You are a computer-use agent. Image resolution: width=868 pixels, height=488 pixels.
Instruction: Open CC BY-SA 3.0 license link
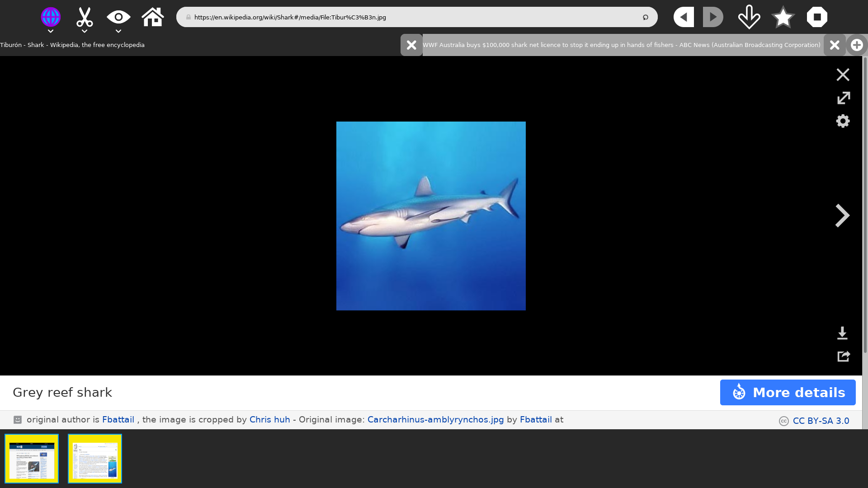click(x=821, y=421)
